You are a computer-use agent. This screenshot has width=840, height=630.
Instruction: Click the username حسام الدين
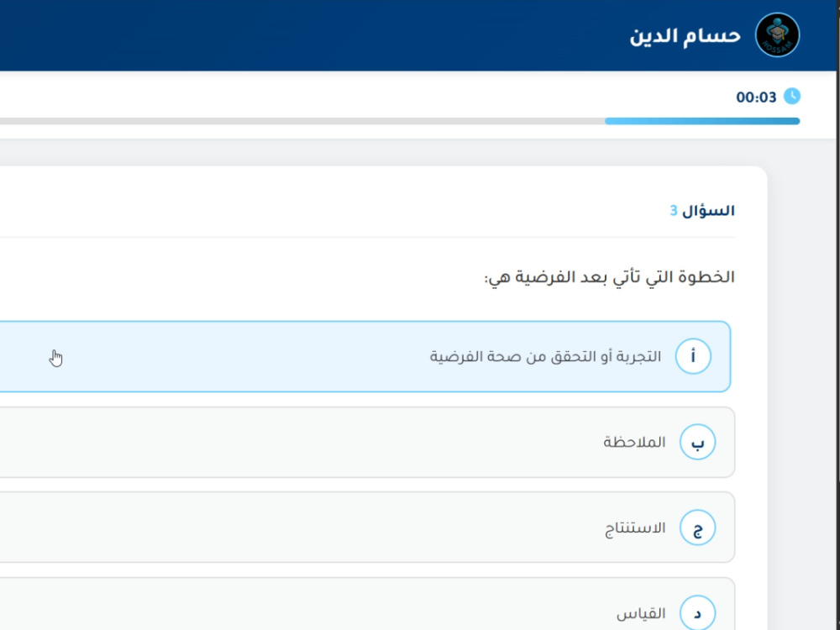[685, 36]
